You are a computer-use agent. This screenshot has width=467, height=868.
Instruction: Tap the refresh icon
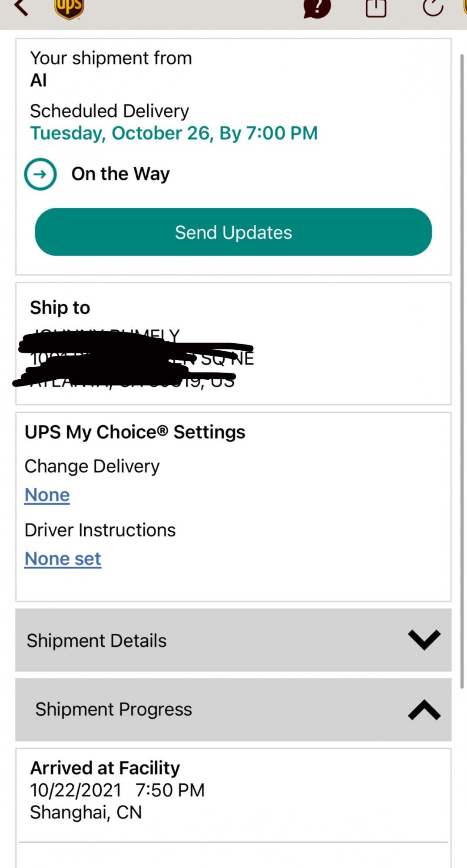[x=433, y=7]
